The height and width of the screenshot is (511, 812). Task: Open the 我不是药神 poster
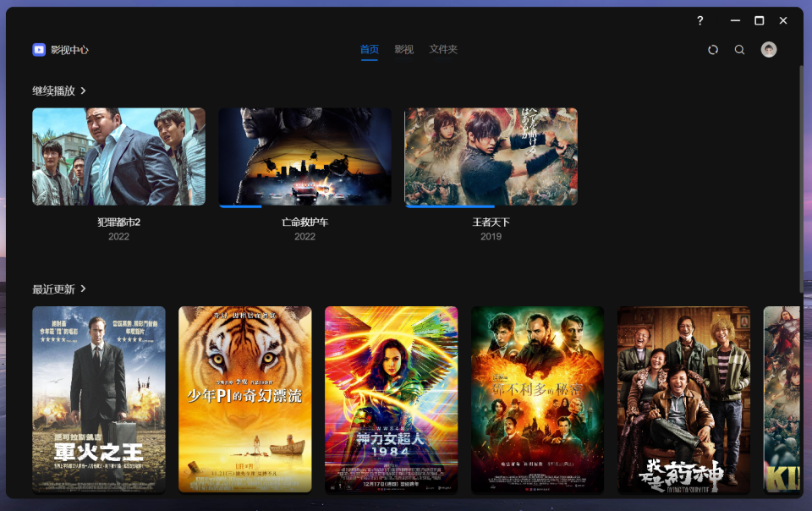tap(683, 399)
